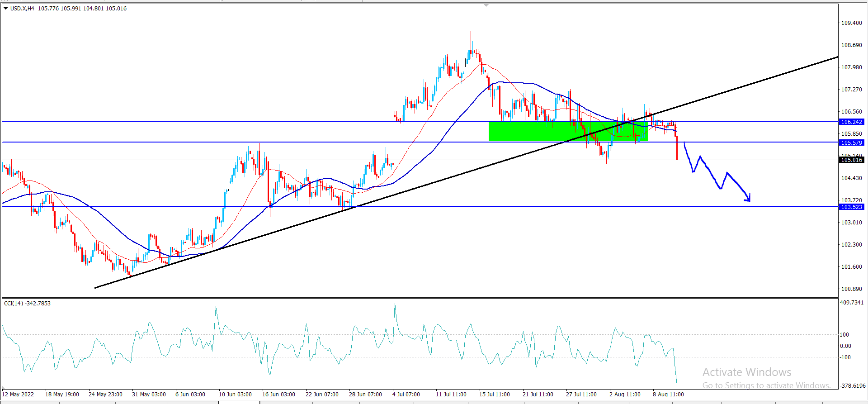
Task: Click the 103.720 price scale value
Action: (x=851, y=200)
